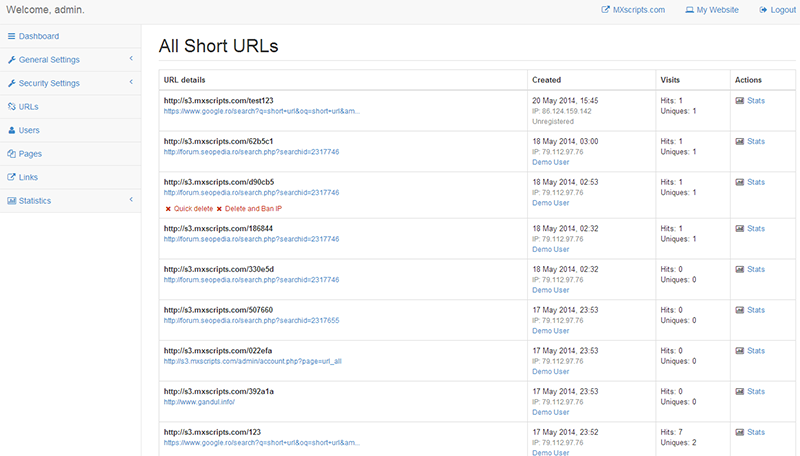
Task: Expand the Security Settings chevron
Action: [131, 82]
